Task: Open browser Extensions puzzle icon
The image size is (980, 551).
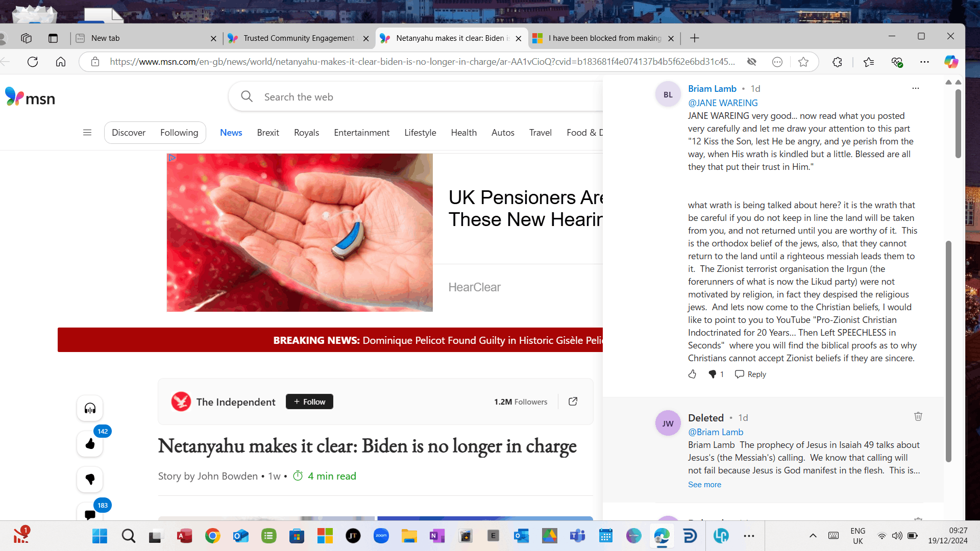Action: click(x=837, y=62)
